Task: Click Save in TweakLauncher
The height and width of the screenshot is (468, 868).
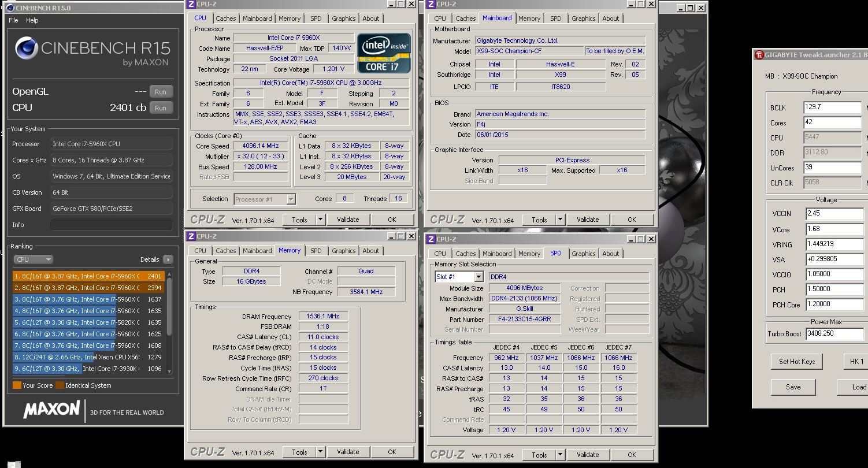Action: [793, 387]
